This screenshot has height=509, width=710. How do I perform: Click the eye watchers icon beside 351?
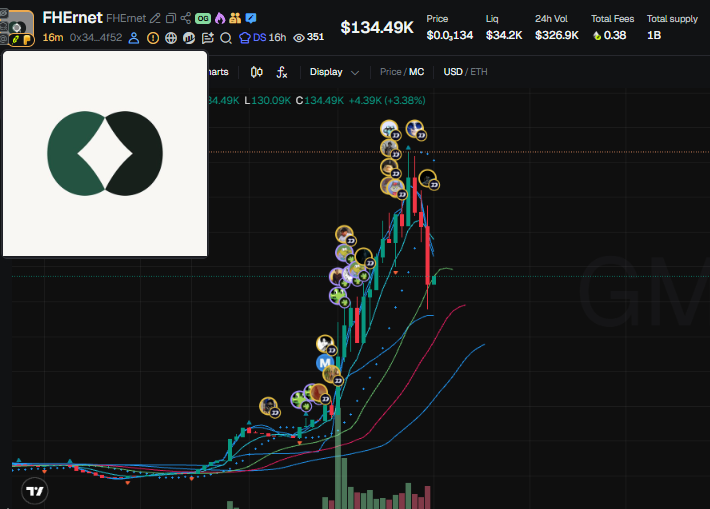pyautogui.click(x=298, y=38)
